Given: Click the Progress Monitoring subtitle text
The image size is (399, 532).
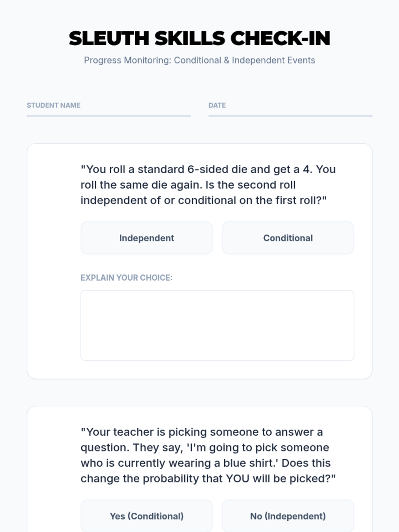Looking at the screenshot, I should tap(199, 60).
